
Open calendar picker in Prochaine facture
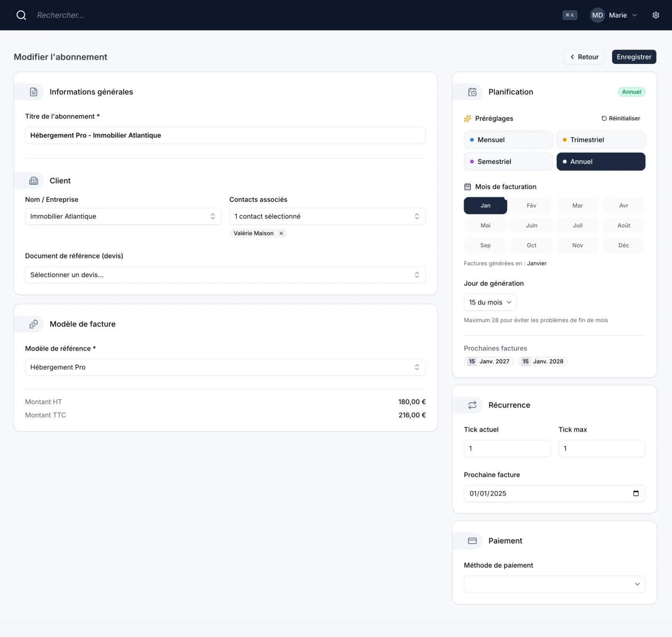[635, 493]
